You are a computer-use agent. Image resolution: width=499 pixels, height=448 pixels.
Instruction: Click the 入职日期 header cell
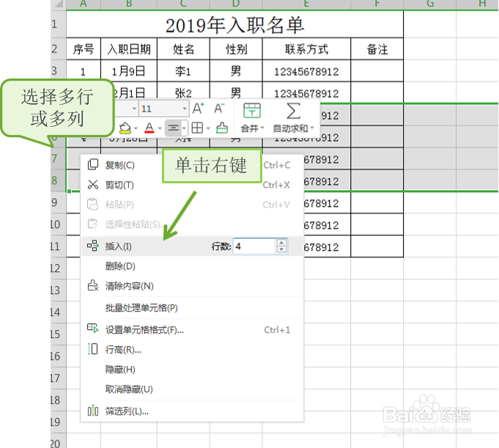pyautogui.click(x=129, y=48)
